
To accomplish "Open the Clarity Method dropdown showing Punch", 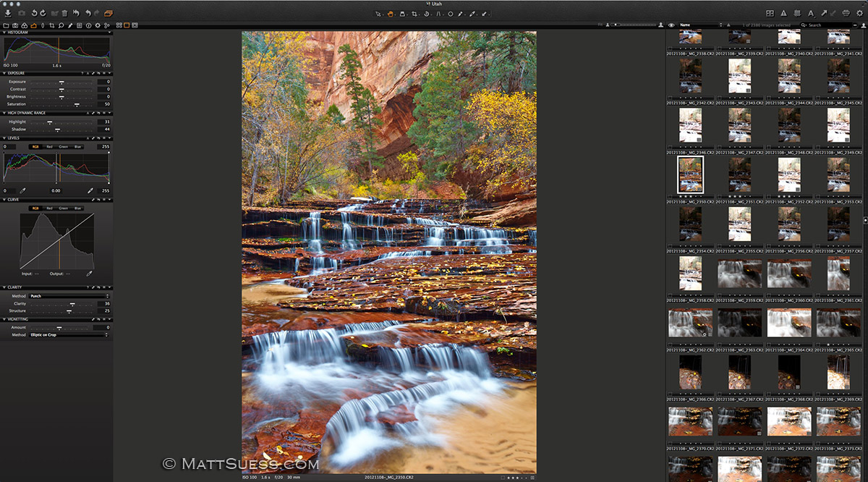I will click(x=69, y=296).
